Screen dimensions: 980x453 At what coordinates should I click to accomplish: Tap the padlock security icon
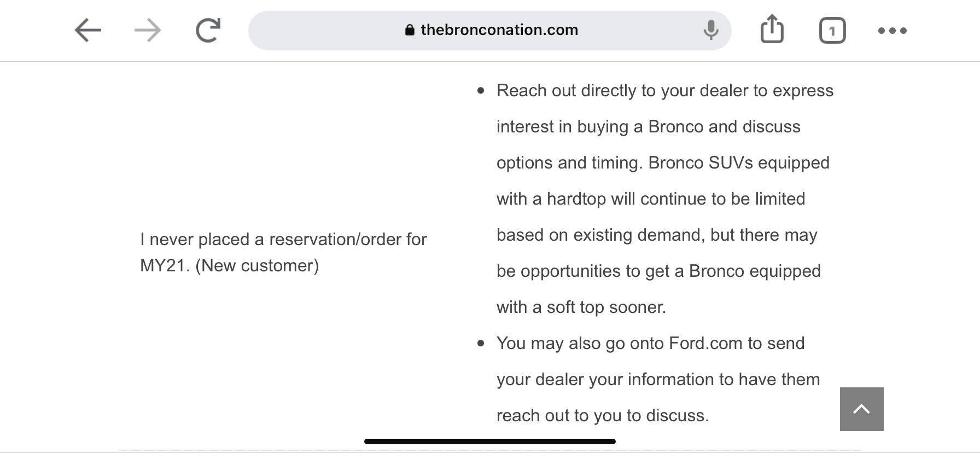tap(410, 30)
